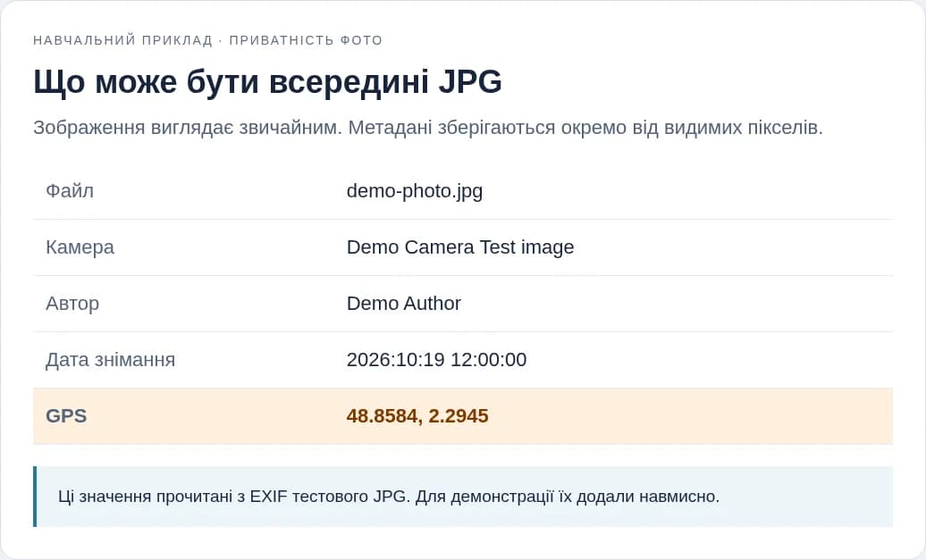Image resolution: width=926 pixels, height=560 pixels.
Task: Click the GPS coordinates '48.8584, 2.2945'
Action: (x=417, y=416)
